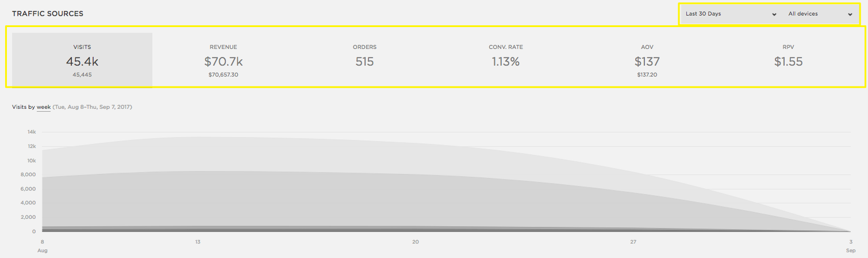Click the exact AOV value $137.20
The width and height of the screenshot is (868, 258).
point(647,75)
